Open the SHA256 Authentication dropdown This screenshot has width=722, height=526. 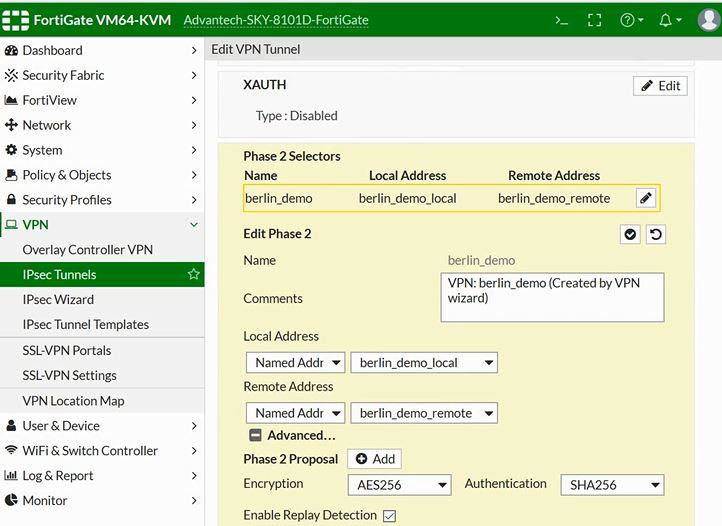click(x=612, y=485)
